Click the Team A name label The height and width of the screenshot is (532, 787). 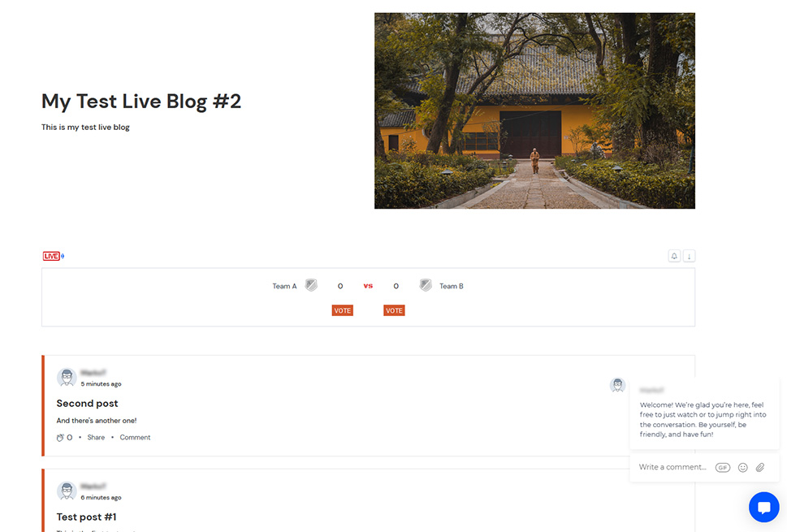(284, 286)
